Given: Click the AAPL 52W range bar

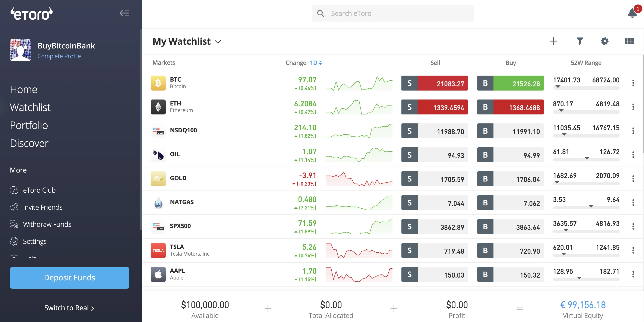Looking at the screenshot, I should 586,279.
